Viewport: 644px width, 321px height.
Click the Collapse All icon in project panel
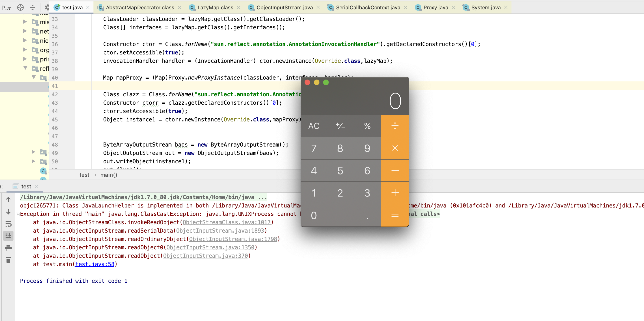tap(33, 7)
